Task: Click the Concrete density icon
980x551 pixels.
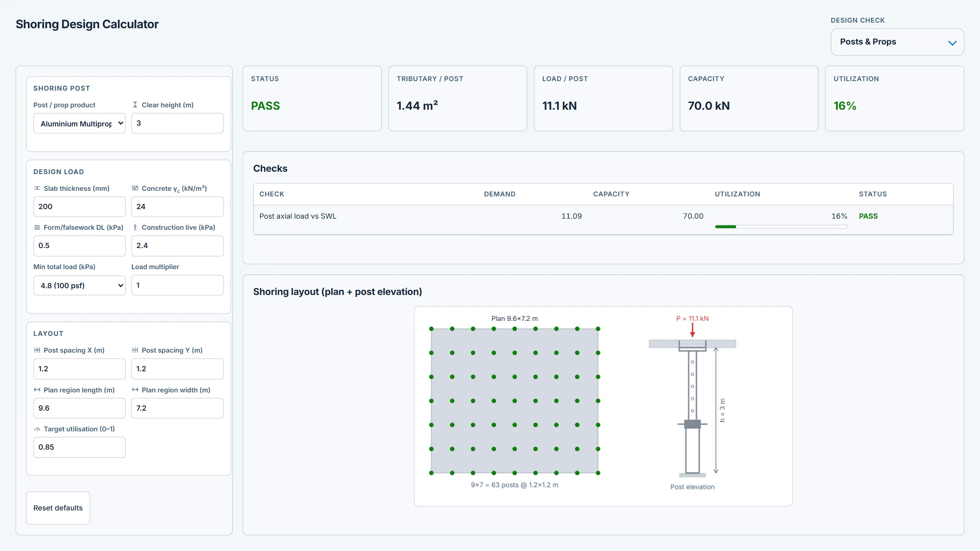Action: [135, 188]
